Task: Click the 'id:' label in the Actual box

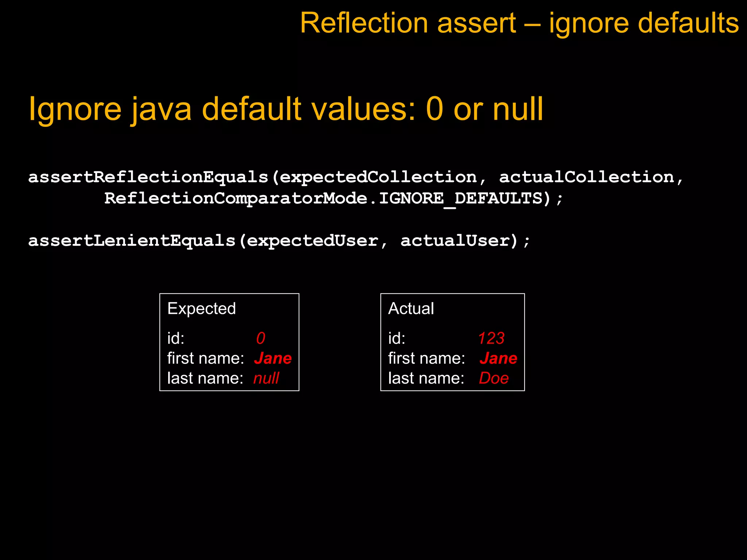Action: pyautogui.click(x=397, y=338)
